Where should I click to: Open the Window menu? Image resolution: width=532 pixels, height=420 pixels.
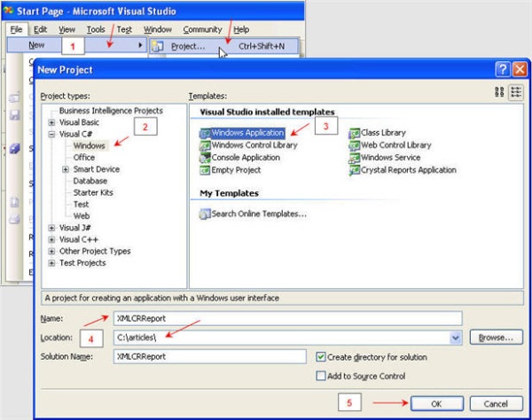(x=158, y=29)
